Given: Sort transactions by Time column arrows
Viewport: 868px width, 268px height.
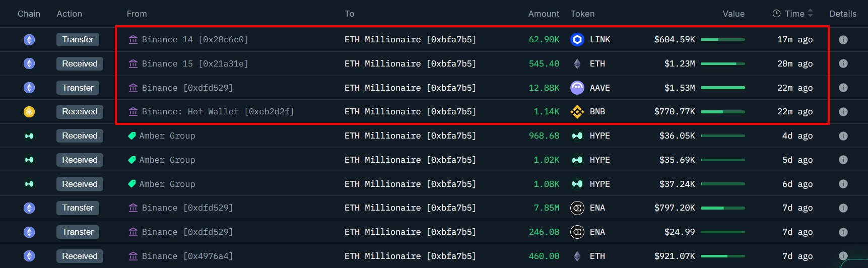Looking at the screenshot, I should coord(810,14).
